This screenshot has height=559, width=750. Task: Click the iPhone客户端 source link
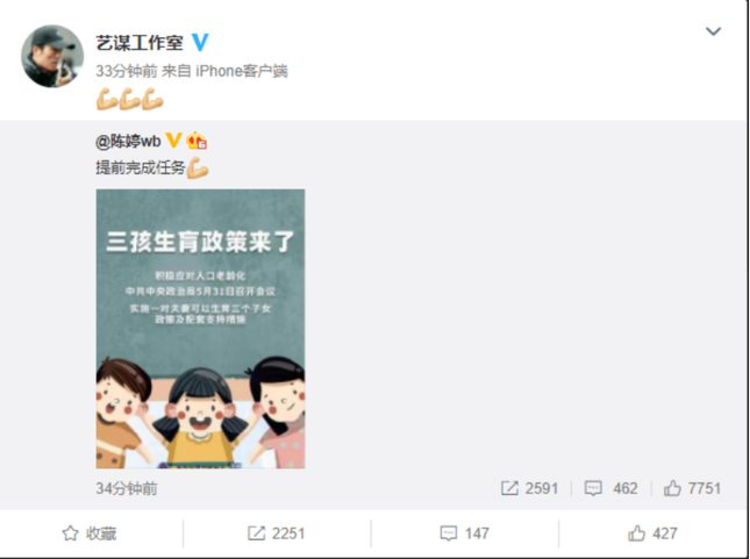pyautogui.click(x=242, y=71)
